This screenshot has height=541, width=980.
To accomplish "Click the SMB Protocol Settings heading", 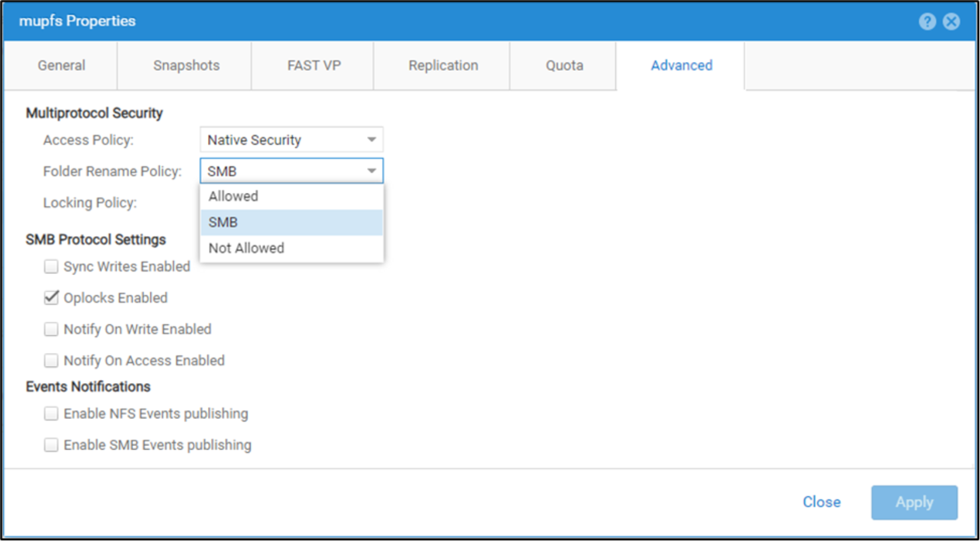I will point(95,240).
